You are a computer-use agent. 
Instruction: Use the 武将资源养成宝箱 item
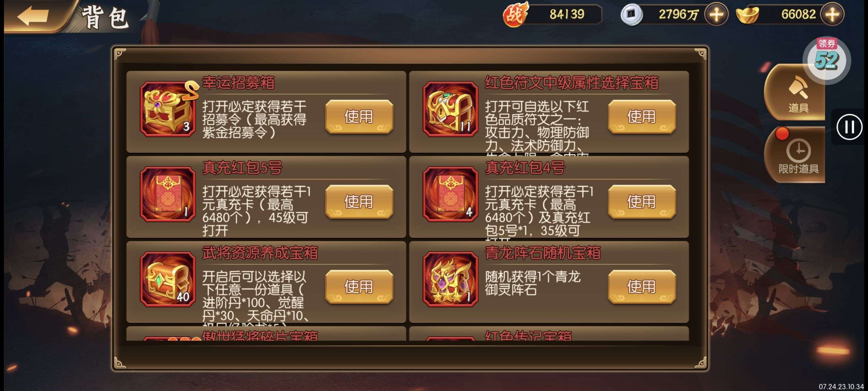click(359, 287)
